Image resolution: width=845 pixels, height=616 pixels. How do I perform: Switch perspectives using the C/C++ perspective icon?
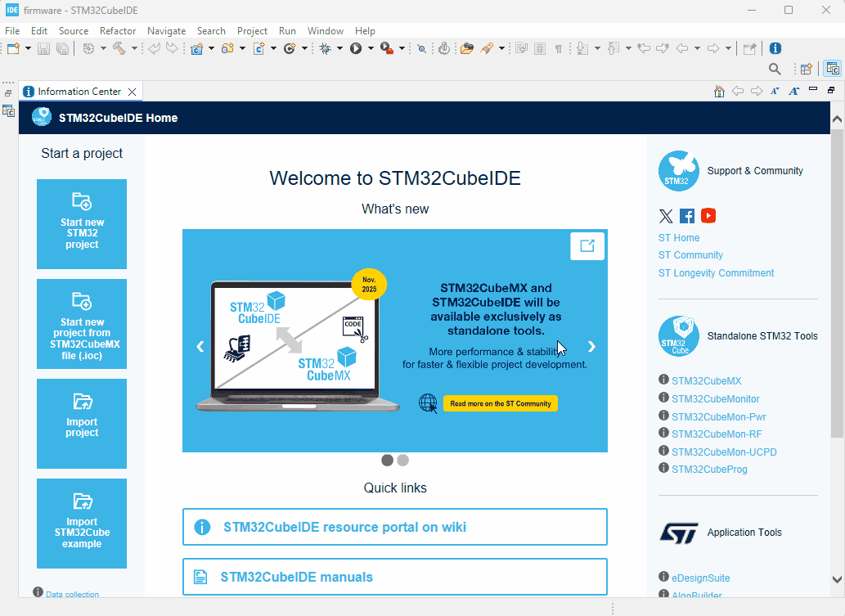[x=832, y=69]
